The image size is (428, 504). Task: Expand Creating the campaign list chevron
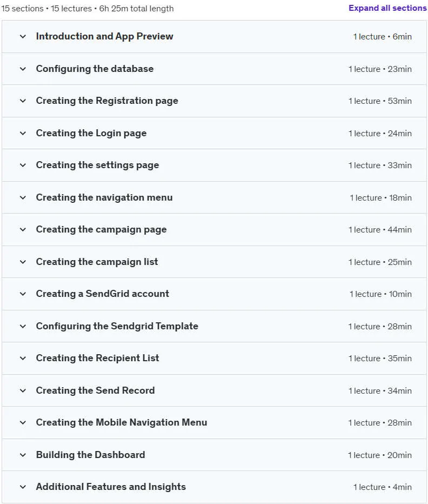coord(23,262)
